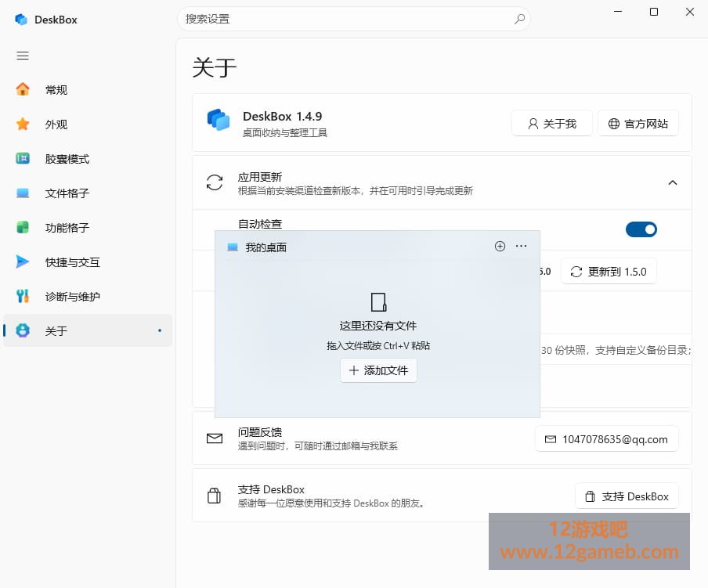The height and width of the screenshot is (588, 708).
Task: Click the plus circle icon in 我的桌面
Action: (x=500, y=246)
